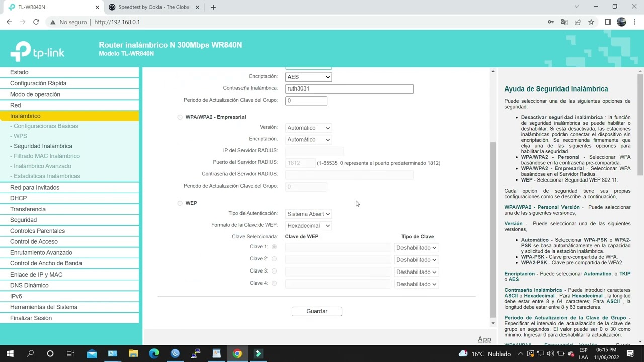This screenshot has width=644, height=362.
Task: Open Empresarial Encriptación Automático dropdown
Action: pos(308,140)
